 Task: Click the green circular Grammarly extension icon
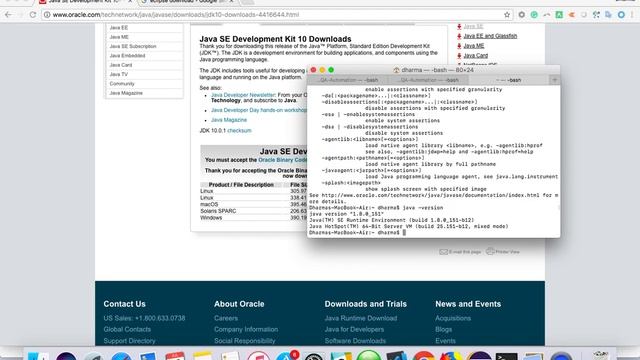[534, 15]
